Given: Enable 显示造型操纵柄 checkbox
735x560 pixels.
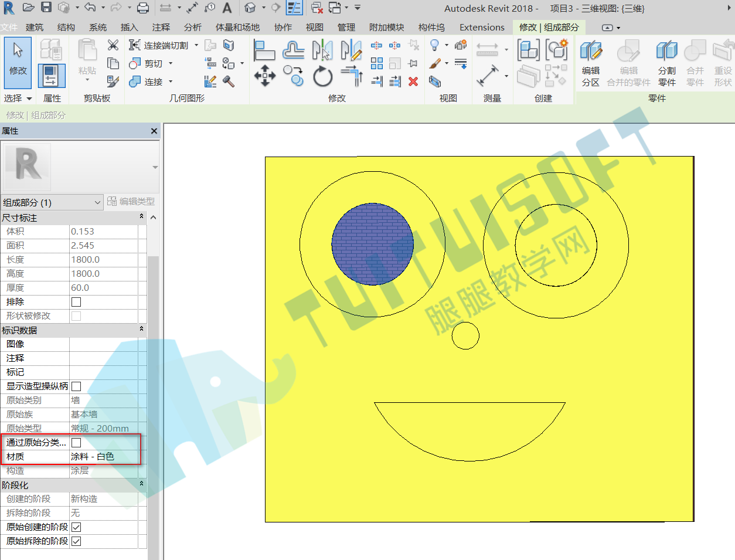Looking at the screenshot, I should coord(76,386).
